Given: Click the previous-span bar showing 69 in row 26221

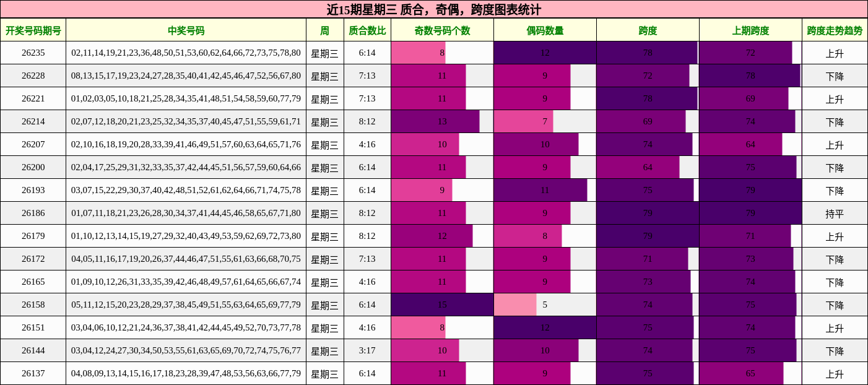Looking at the screenshot, I should coord(744,98).
